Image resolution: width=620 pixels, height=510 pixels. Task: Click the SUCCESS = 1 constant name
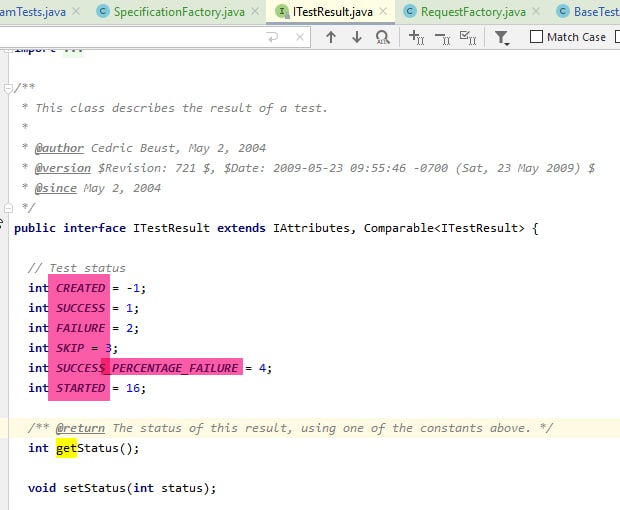pos(81,308)
